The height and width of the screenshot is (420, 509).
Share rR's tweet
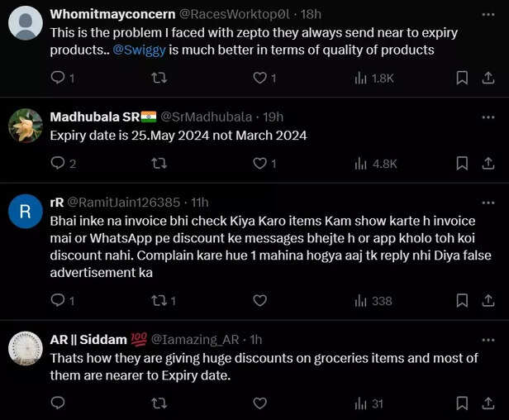point(487,301)
